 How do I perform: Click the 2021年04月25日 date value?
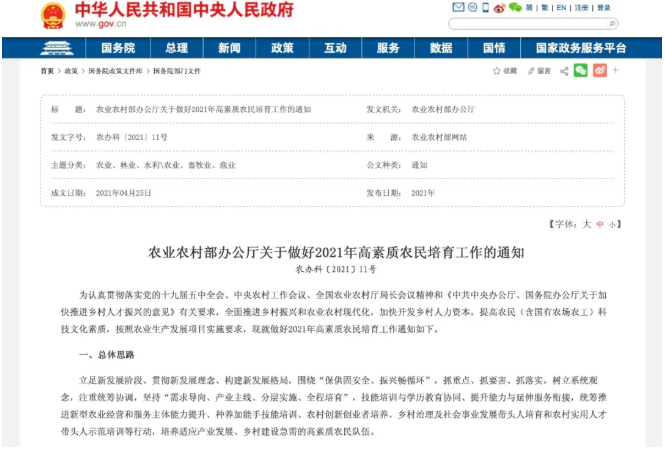pyautogui.click(x=123, y=193)
